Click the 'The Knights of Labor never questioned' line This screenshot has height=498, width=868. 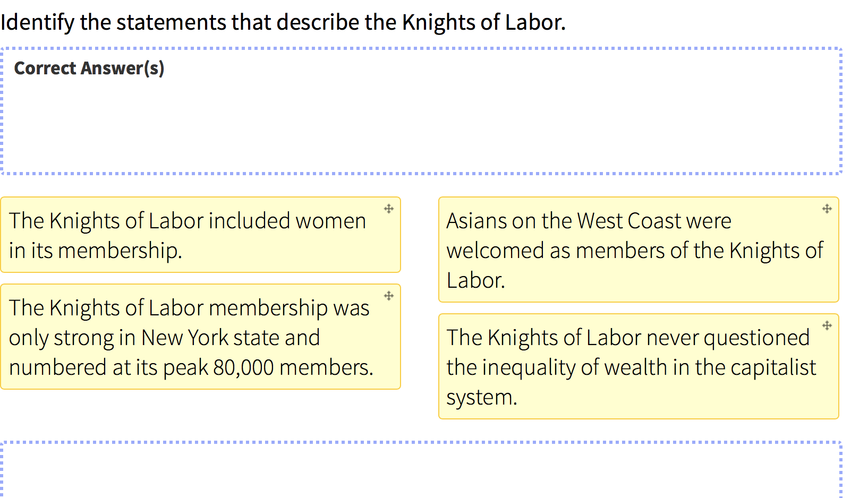click(x=628, y=338)
